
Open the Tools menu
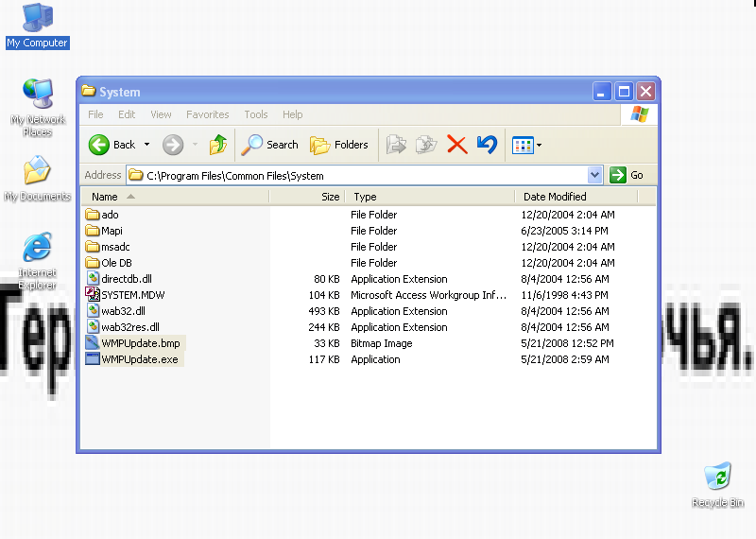tap(255, 114)
